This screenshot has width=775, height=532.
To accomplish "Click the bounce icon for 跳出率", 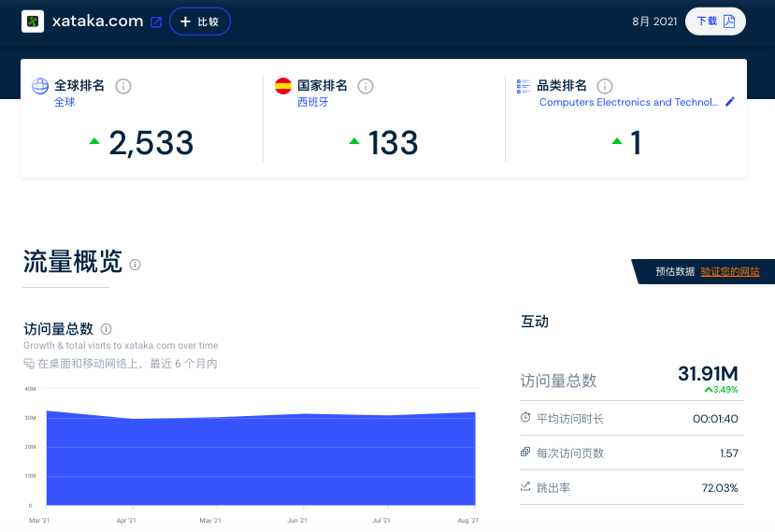I will pos(525,486).
